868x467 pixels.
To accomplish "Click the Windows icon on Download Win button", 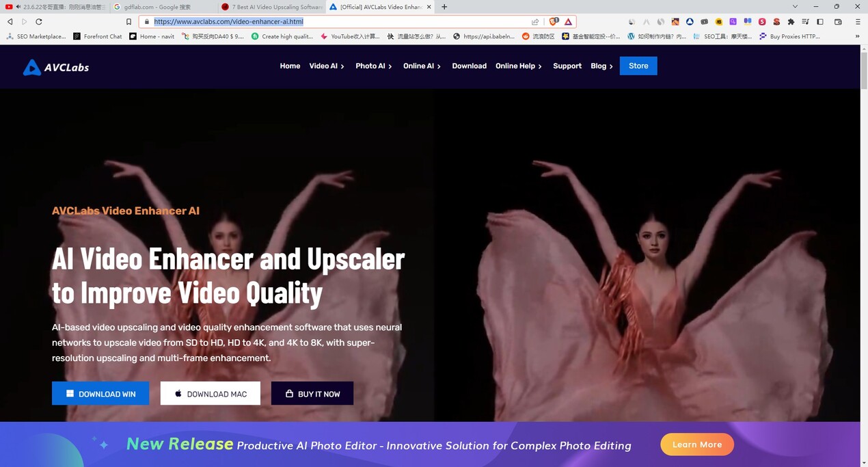I will (68, 392).
